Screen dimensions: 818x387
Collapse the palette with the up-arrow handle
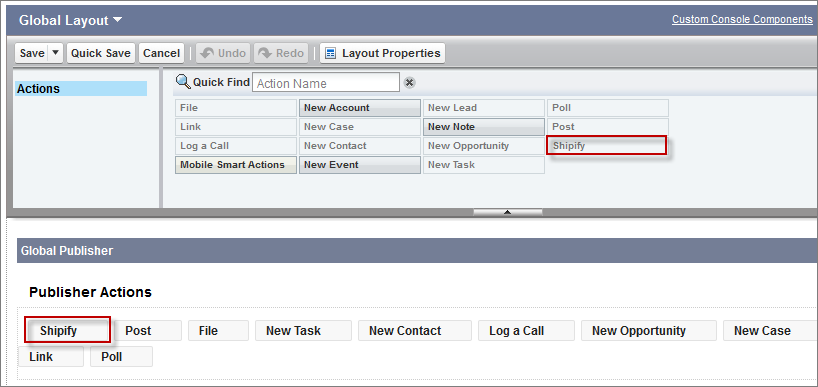pos(508,212)
